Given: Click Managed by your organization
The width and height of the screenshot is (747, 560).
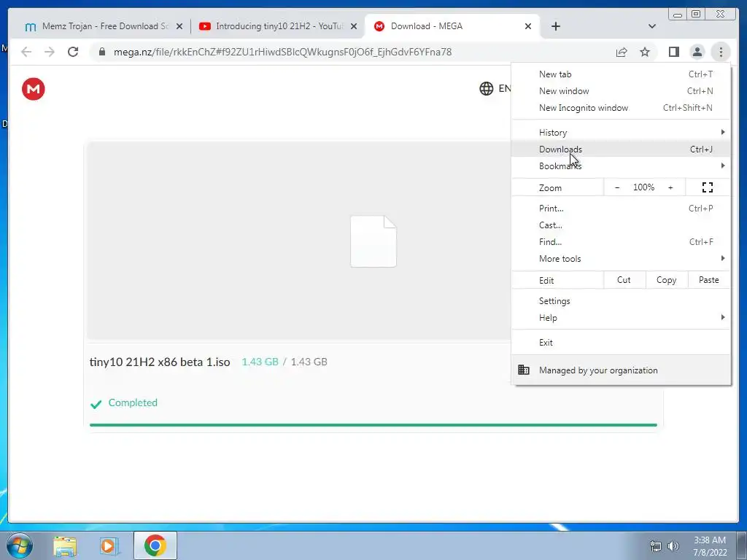Looking at the screenshot, I should tap(622, 370).
